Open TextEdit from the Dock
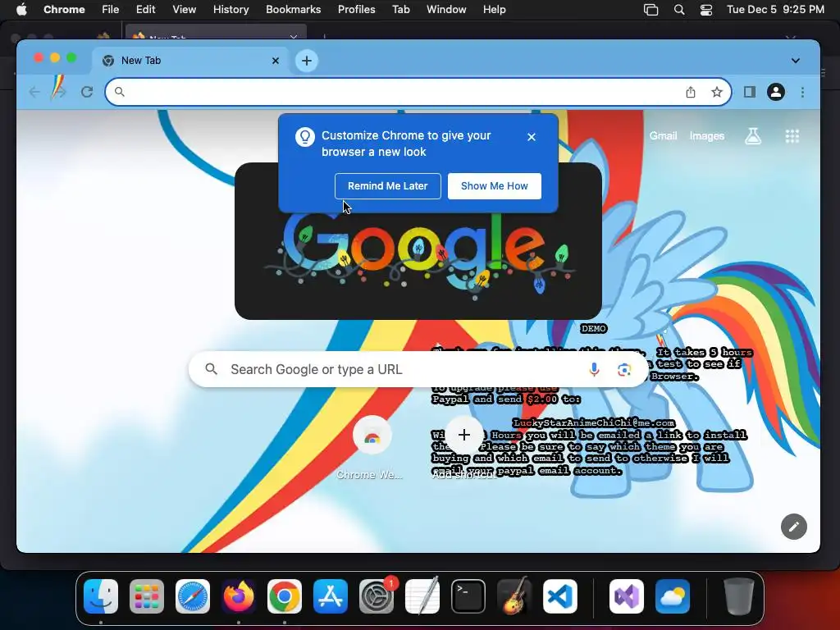Image resolution: width=840 pixels, height=630 pixels. (422, 596)
